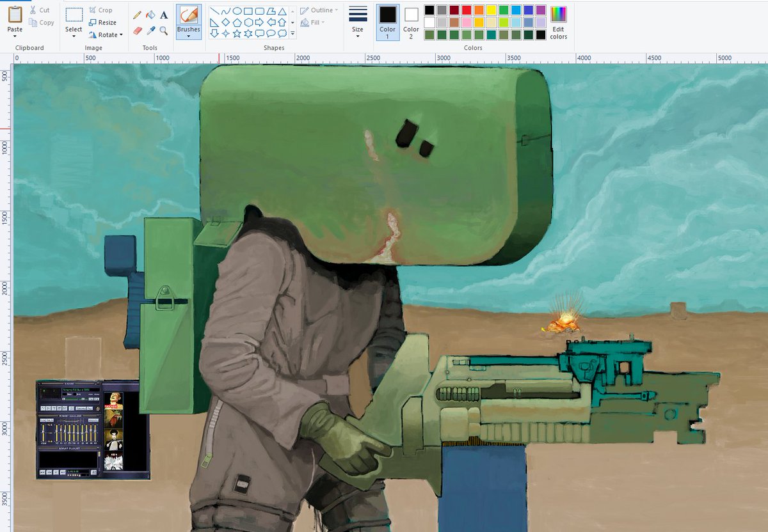Choose the Rounded rectangular callout shape
768x532 pixels.
259,33
